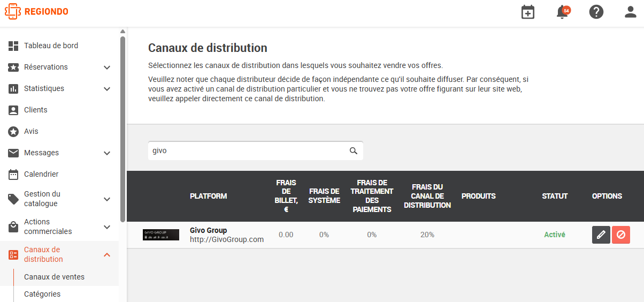This screenshot has width=644, height=302.
Task: Click the 0.00 ticket fee value
Action: click(x=286, y=235)
